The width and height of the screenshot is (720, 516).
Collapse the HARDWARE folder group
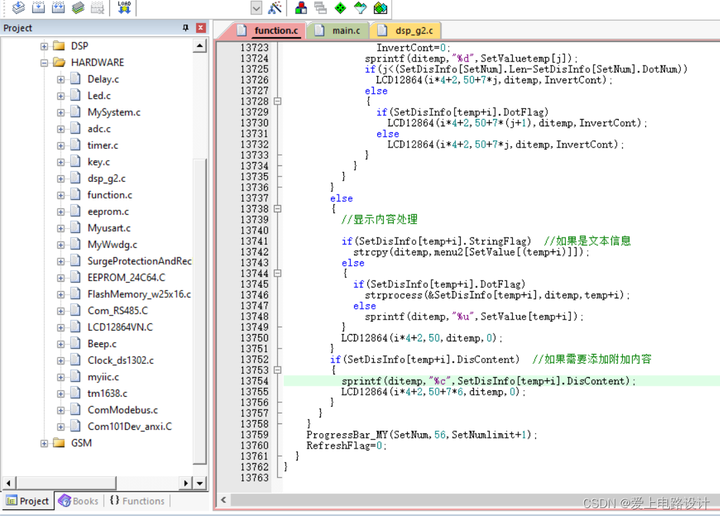44,62
